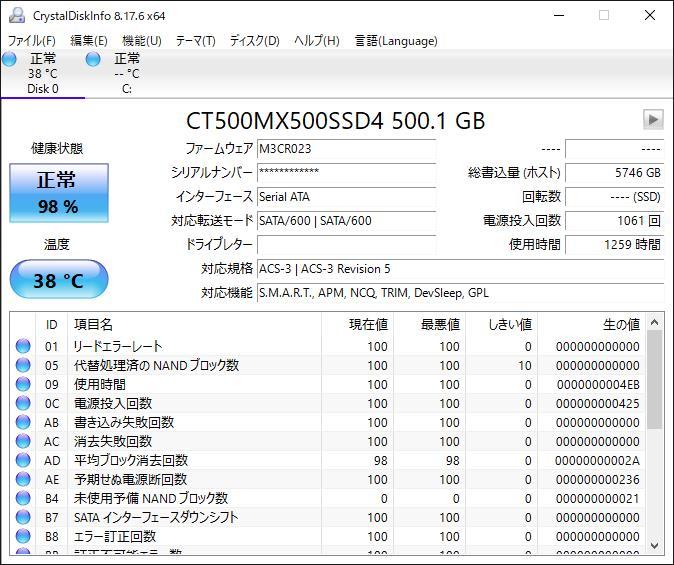Click the 正常 98 % health status button

tap(59, 193)
